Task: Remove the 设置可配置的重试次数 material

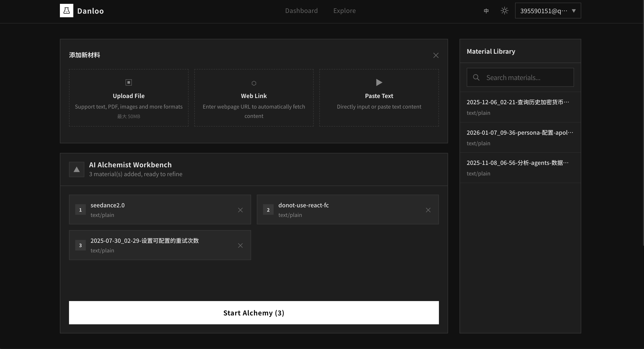Action: (240, 245)
